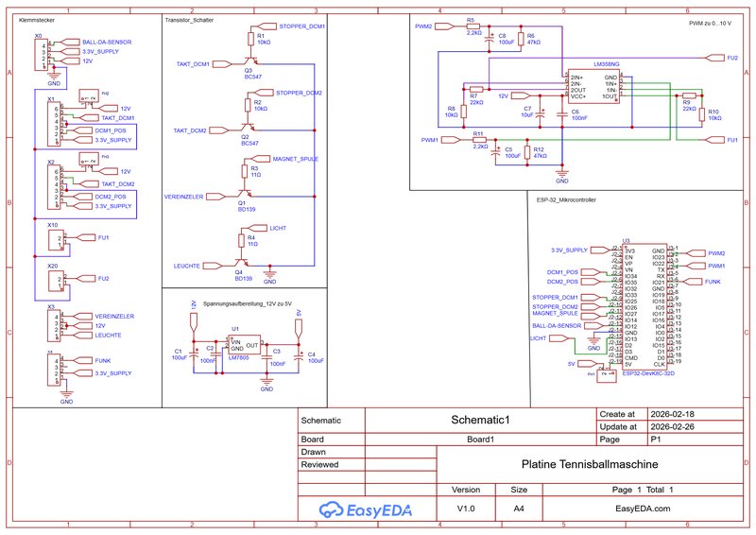This screenshot has height=535, width=756.
Task: Select the LM7805 regulator U1 symbol
Action: pyautogui.click(x=244, y=345)
